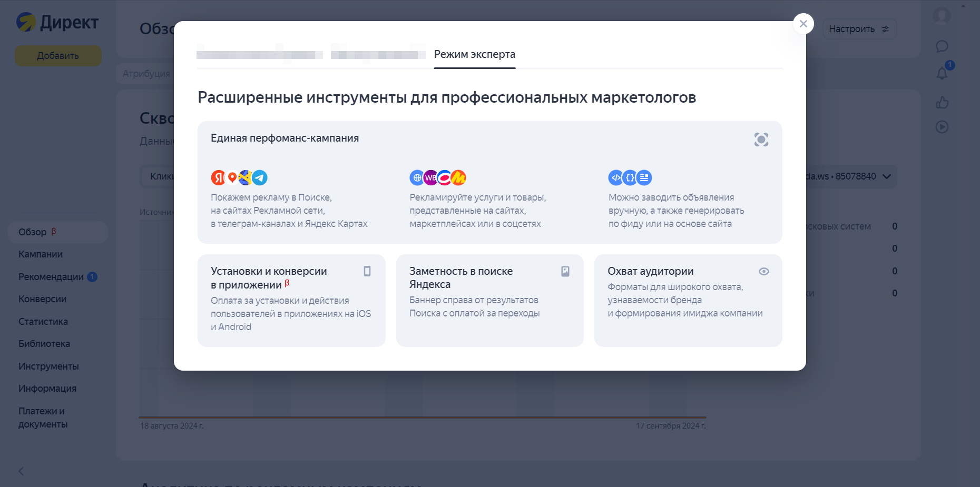The width and height of the screenshot is (980, 487).
Task: Select the Wildberries (WB) marketplace icon
Action: [432, 178]
